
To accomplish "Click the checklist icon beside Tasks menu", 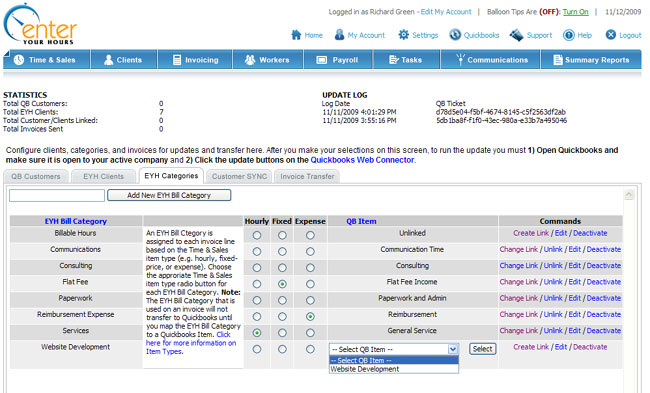I will pos(394,60).
